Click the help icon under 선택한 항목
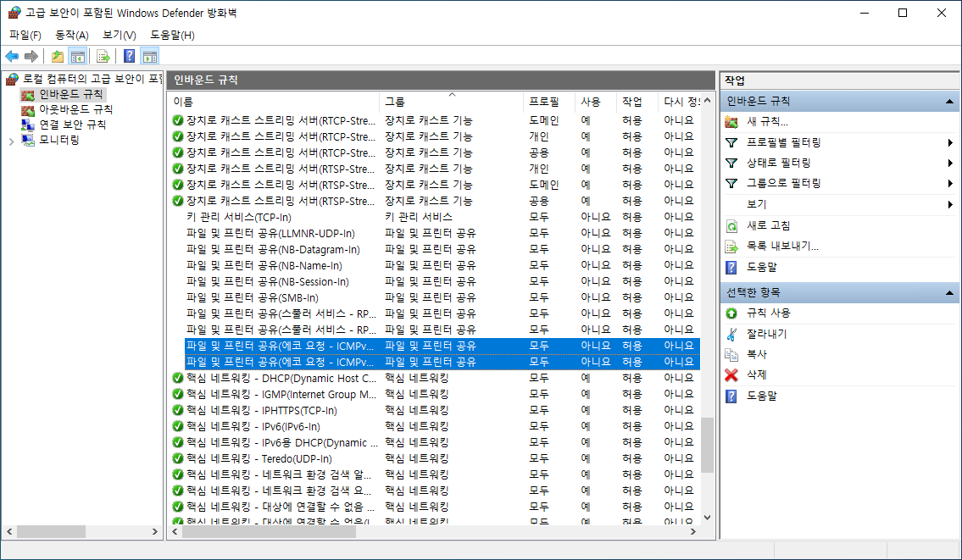Viewport: 962px width, 560px height. click(x=731, y=396)
